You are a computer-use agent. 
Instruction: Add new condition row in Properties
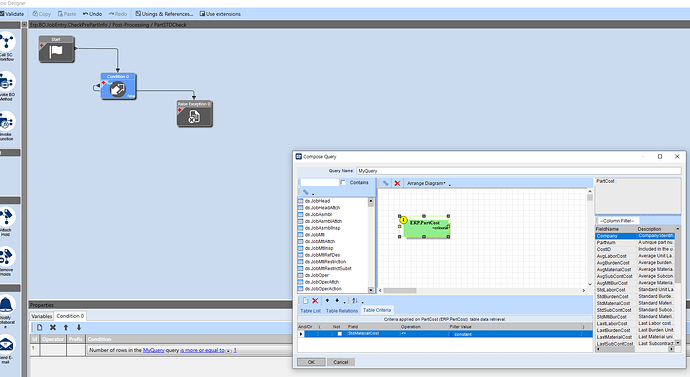click(40, 327)
